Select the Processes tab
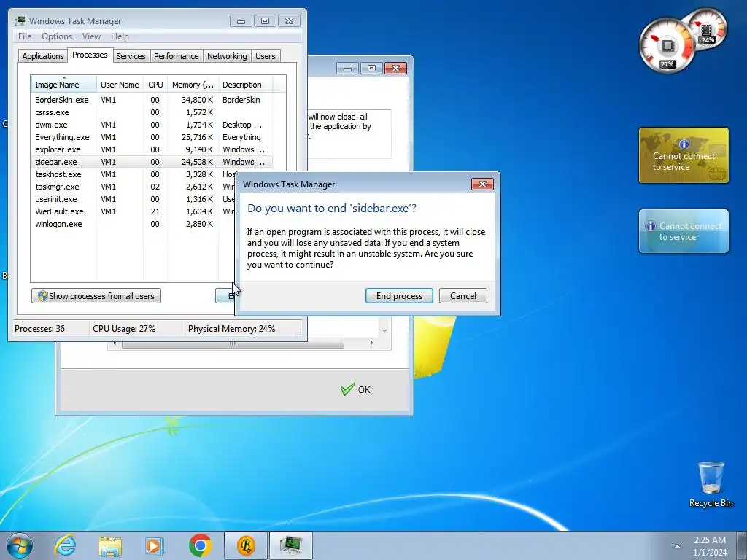This screenshot has width=747, height=560. tap(90, 55)
